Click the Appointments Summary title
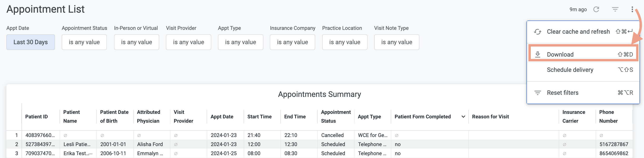 (x=319, y=94)
